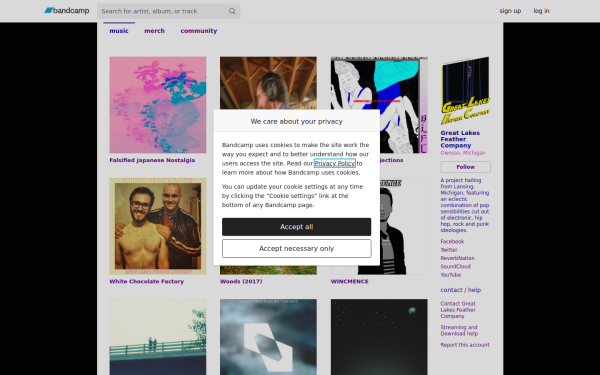The image size is (600, 375).
Task: Click the Woods (2017) title link
Action: 241,281
